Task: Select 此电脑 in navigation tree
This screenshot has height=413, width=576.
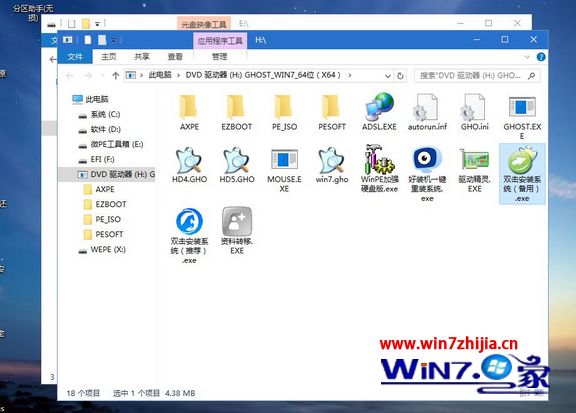Action: [x=90, y=99]
